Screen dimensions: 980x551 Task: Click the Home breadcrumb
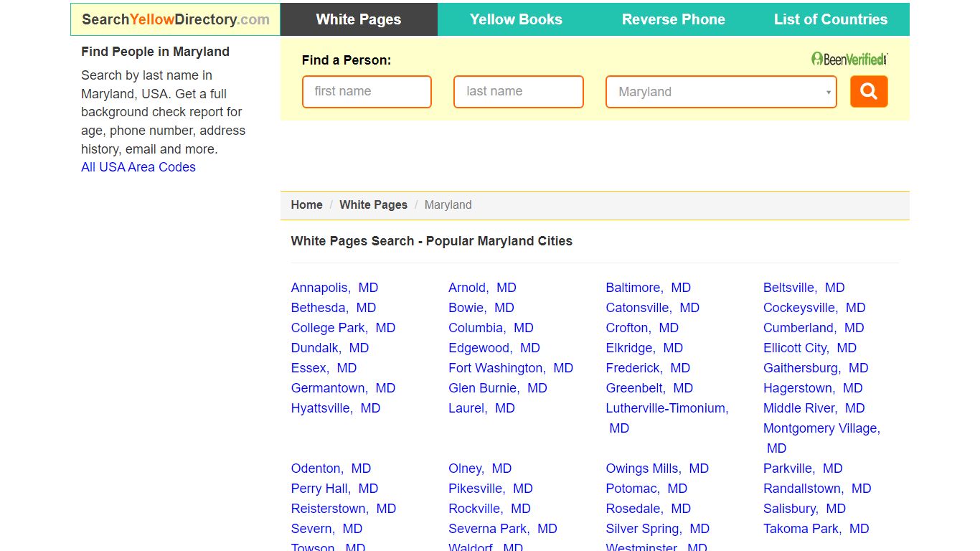coord(306,204)
